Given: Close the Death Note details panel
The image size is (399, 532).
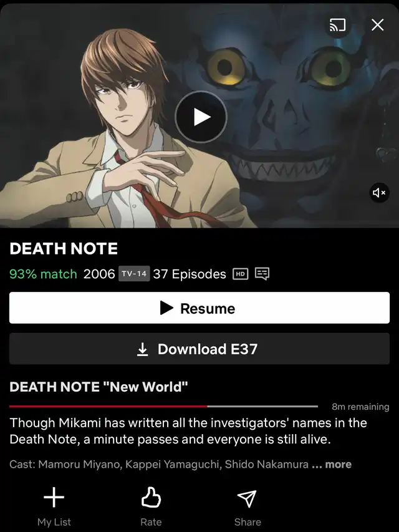Looking at the screenshot, I should pos(378,25).
